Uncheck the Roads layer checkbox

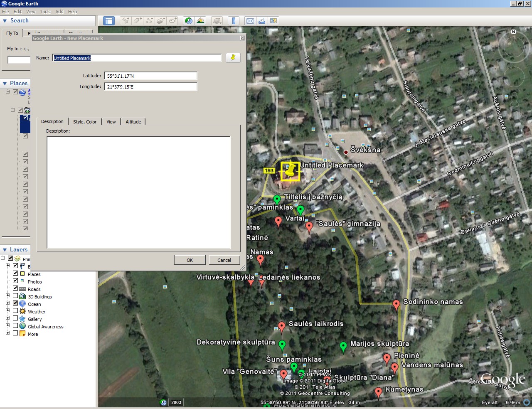[15, 288]
